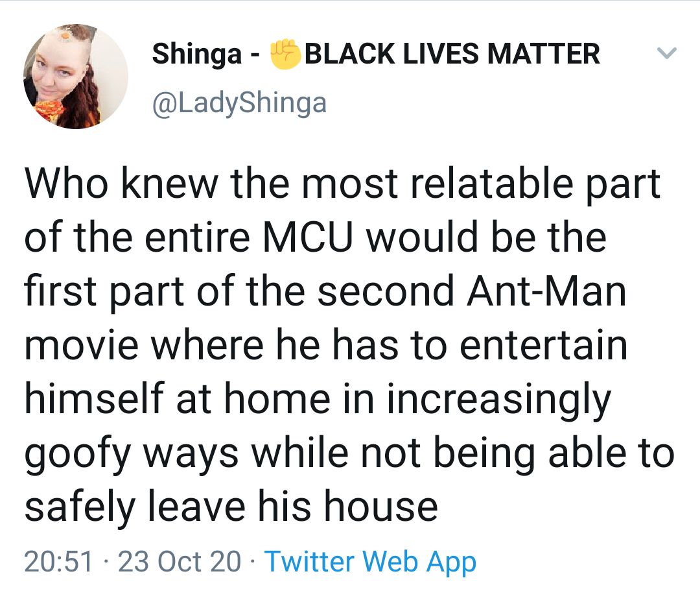Click the 20:51 timestamp

(x=58, y=561)
